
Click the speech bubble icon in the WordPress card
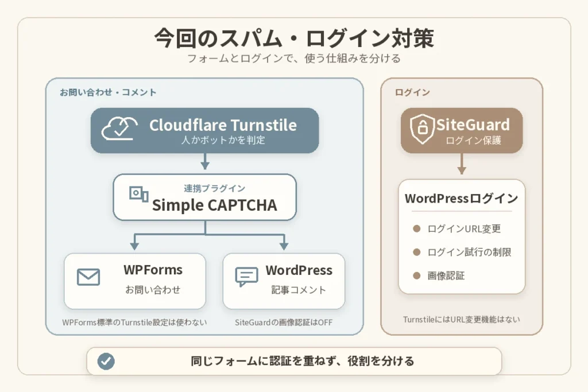pos(246,277)
